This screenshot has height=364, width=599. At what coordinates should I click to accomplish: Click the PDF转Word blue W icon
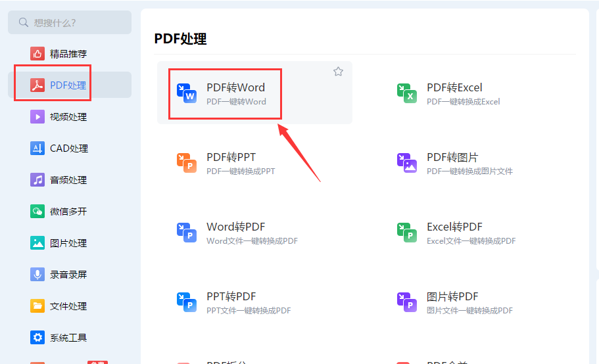tap(187, 93)
